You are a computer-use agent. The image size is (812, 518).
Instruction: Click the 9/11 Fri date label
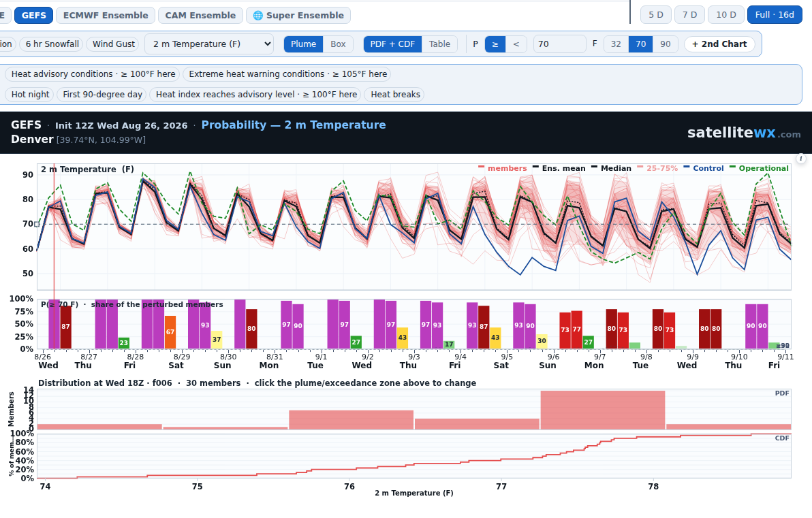pyautogui.click(x=780, y=361)
